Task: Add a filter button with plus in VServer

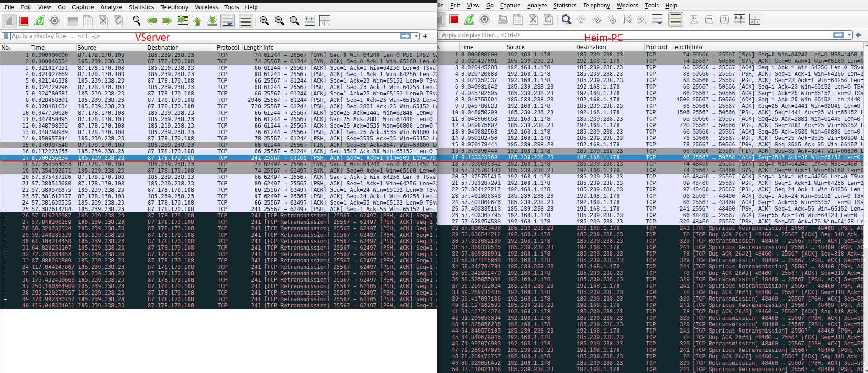Action: [x=425, y=36]
